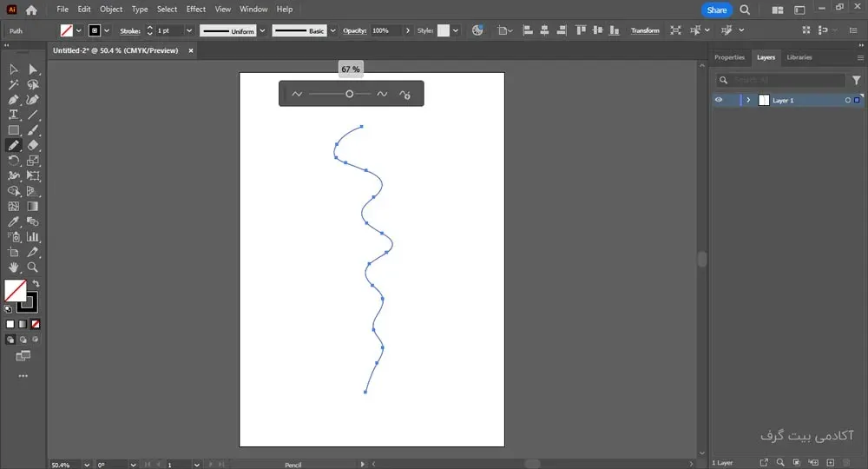
Task: Open the stroke color dropdown arrow
Action: pyautogui.click(x=107, y=30)
